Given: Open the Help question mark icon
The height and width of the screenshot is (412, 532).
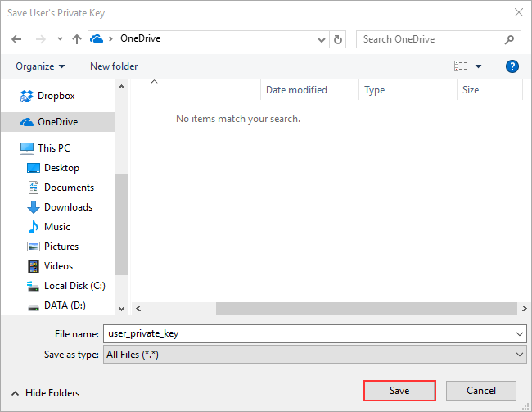Looking at the screenshot, I should tap(512, 66).
